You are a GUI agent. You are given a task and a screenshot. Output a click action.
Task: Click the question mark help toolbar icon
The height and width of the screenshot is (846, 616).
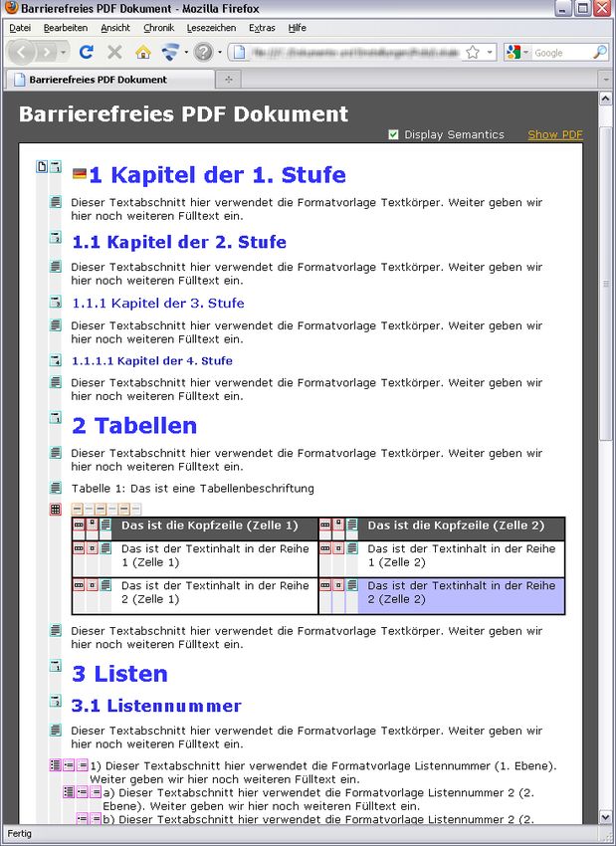(x=203, y=52)
